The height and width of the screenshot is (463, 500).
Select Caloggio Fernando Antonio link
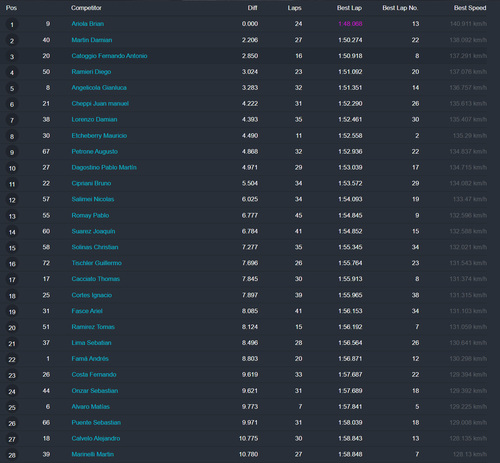click(x=109, y=56)
